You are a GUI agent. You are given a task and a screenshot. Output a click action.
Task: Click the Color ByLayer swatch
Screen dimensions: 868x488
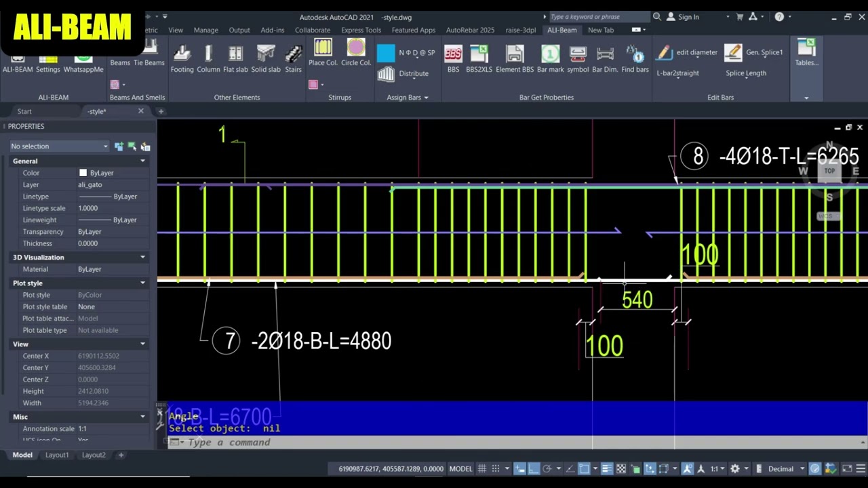click(83, 173)
